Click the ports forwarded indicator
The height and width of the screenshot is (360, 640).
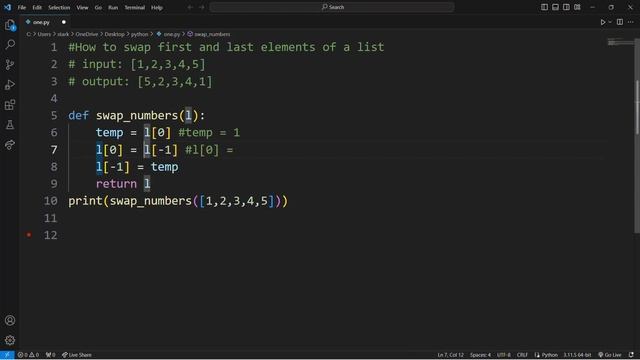pyautogui.click(x=51, y=355)
